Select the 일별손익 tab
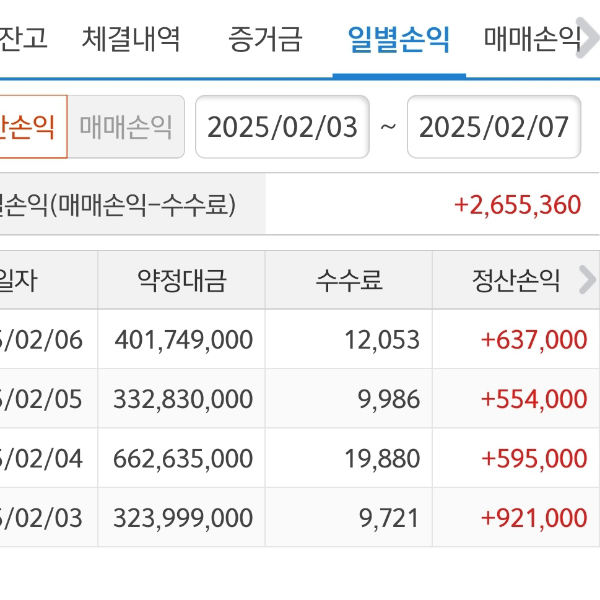 click(x=398, y=40)
